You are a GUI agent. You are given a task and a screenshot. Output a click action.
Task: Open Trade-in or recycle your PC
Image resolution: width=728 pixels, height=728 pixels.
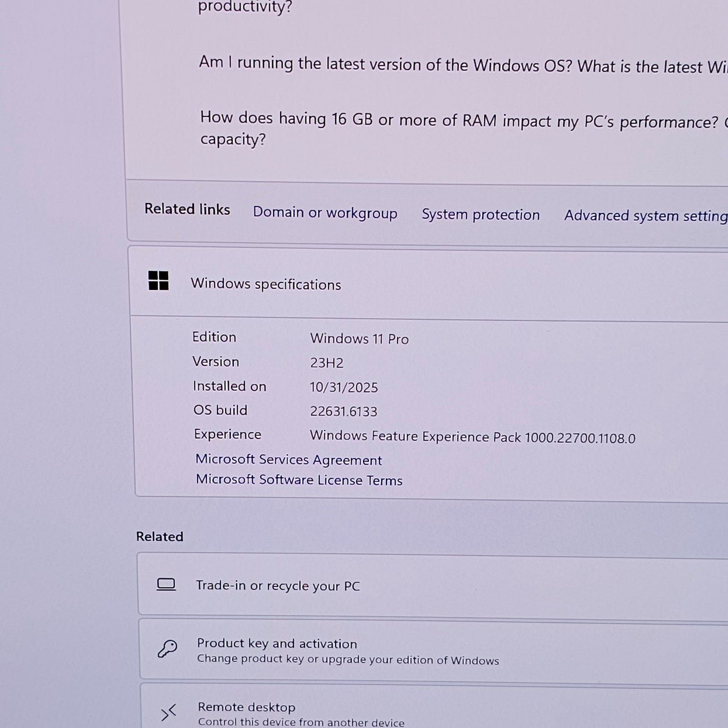click(278, 585)
